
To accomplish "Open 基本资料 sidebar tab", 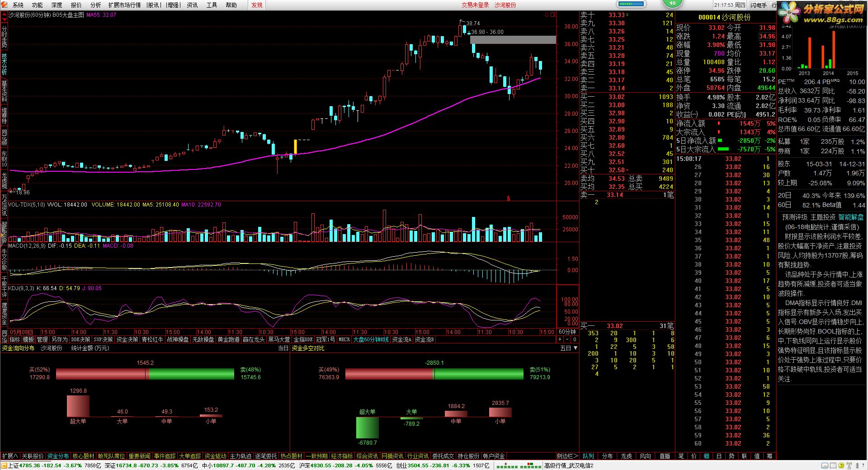I will [x=4, y=91].
